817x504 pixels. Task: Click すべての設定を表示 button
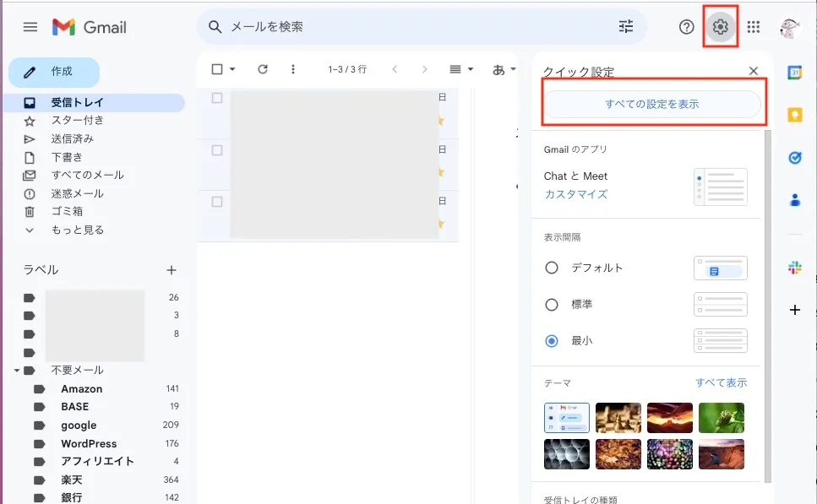(651, 104)
